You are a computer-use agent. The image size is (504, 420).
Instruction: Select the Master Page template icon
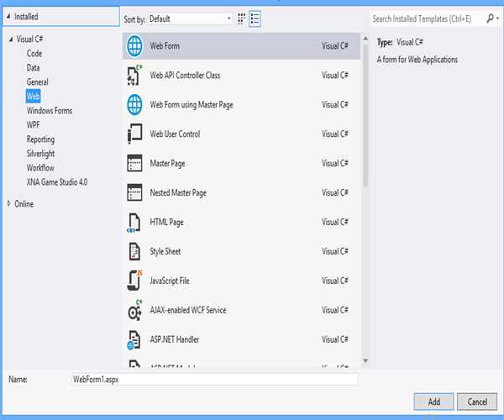coord(134,164)
